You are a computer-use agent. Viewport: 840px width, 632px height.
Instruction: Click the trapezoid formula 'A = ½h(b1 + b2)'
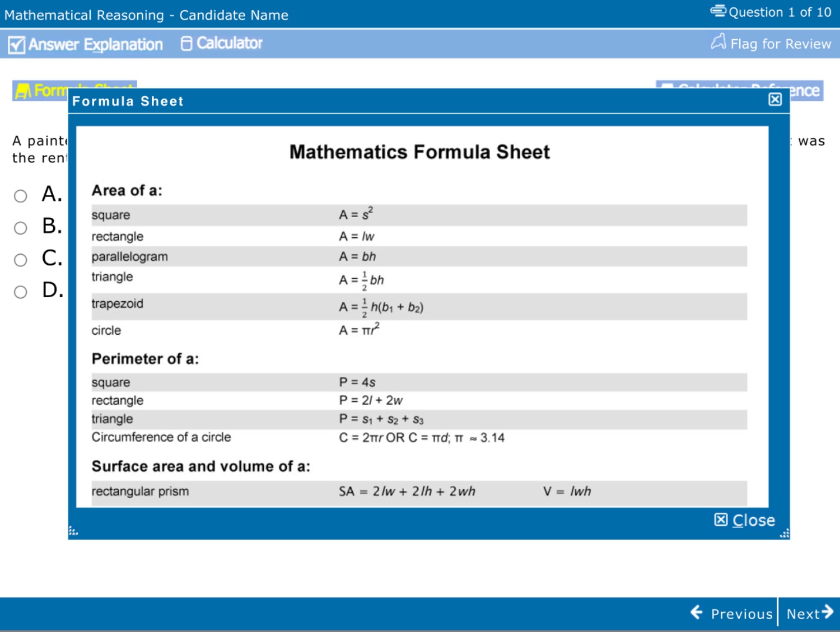(x=381, y=307)
